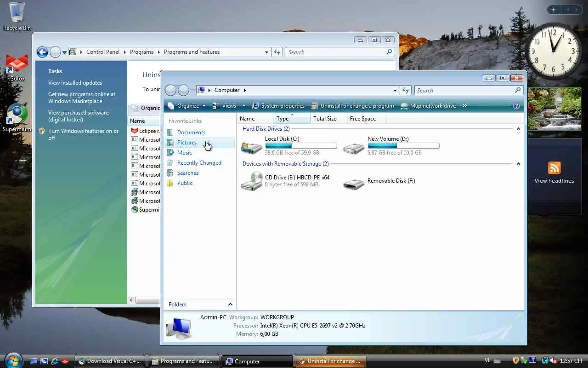The width and height of the screenshot is (588, 368).
Task: Click View installed updates task link
Action: click(x=75, y=83)
